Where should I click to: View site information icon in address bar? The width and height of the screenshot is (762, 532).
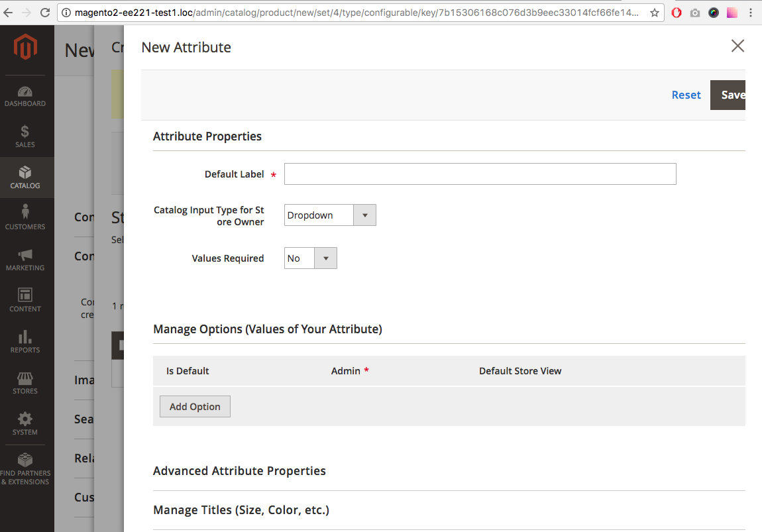(x=66, y=13)
